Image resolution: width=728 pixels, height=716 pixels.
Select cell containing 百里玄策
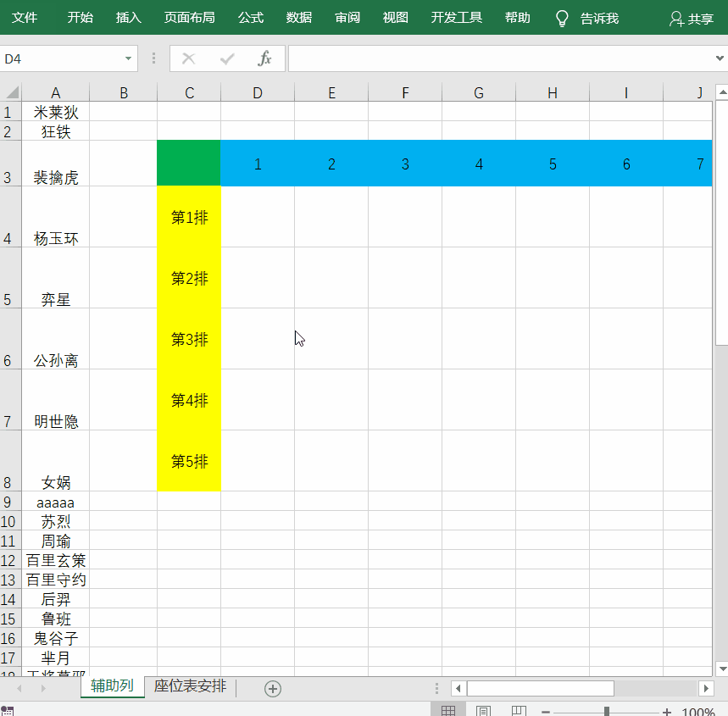pos(55,560)
